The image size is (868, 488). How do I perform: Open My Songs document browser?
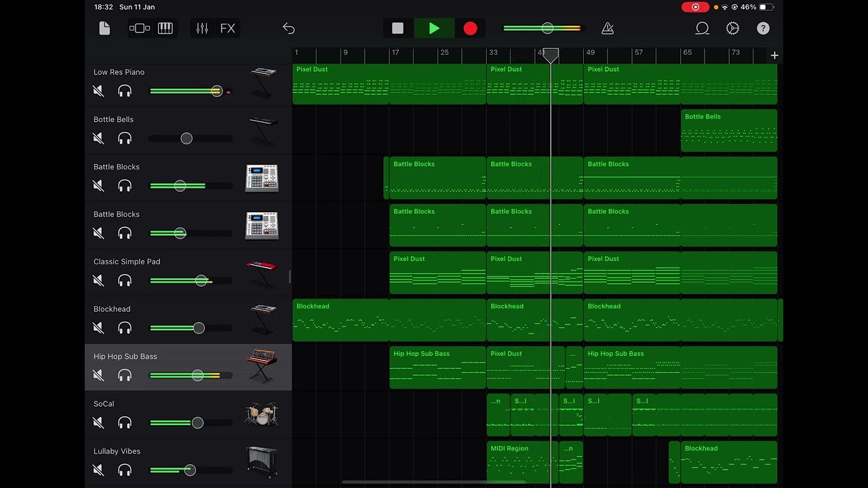pyautogui.click(x=104, y=28)
